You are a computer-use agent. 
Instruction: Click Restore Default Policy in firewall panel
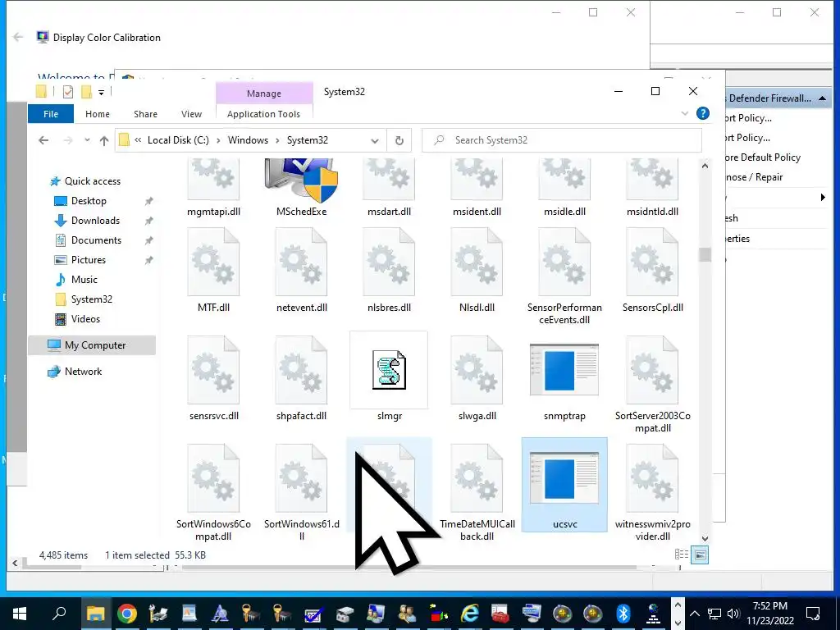[763, 157]
